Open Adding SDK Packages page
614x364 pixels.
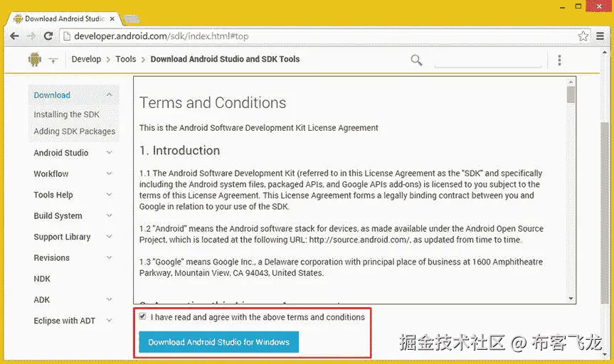(x=75, y=131)
